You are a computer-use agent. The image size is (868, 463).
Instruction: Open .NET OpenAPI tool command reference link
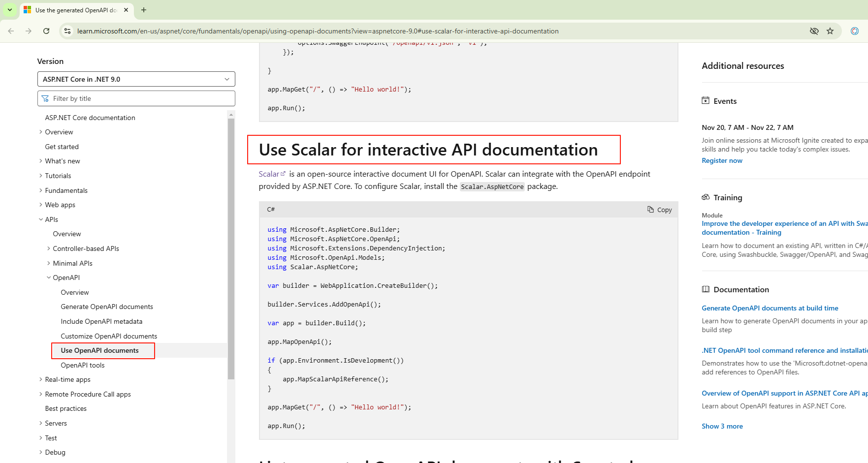coord(785,350)
